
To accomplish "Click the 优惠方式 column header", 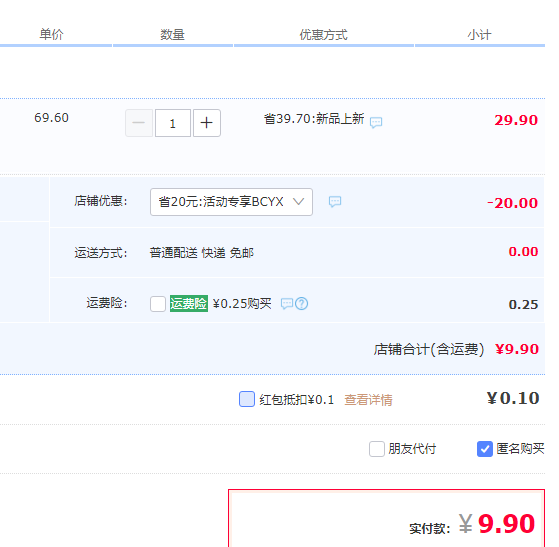I will click(323, 35).
